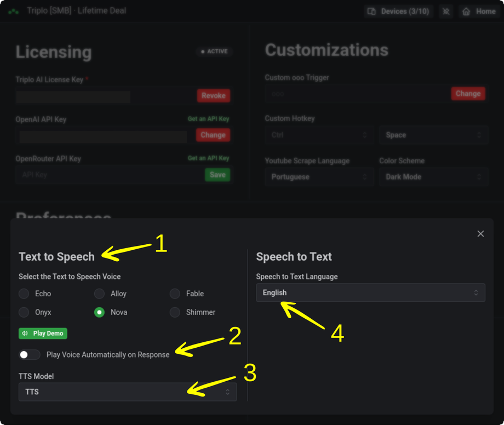This screenshot has width=504, height=425.
Task: Click the Nova voice radio button
Action: pyautogui.click(x=99, y=312)
